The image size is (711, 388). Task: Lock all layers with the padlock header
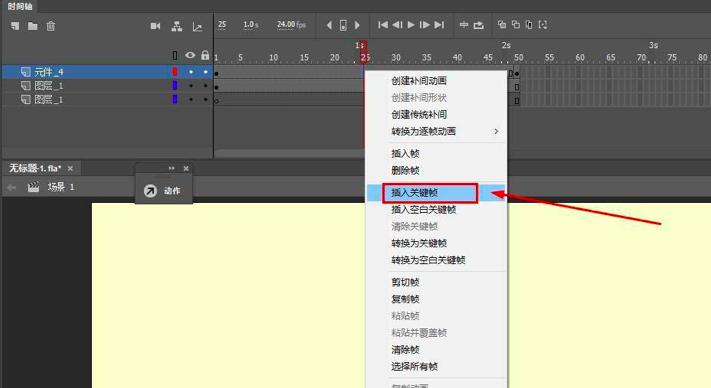205,55
